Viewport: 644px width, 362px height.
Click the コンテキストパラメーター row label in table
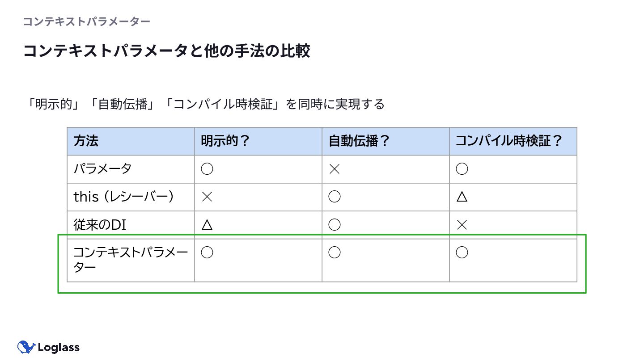[131, 260]
